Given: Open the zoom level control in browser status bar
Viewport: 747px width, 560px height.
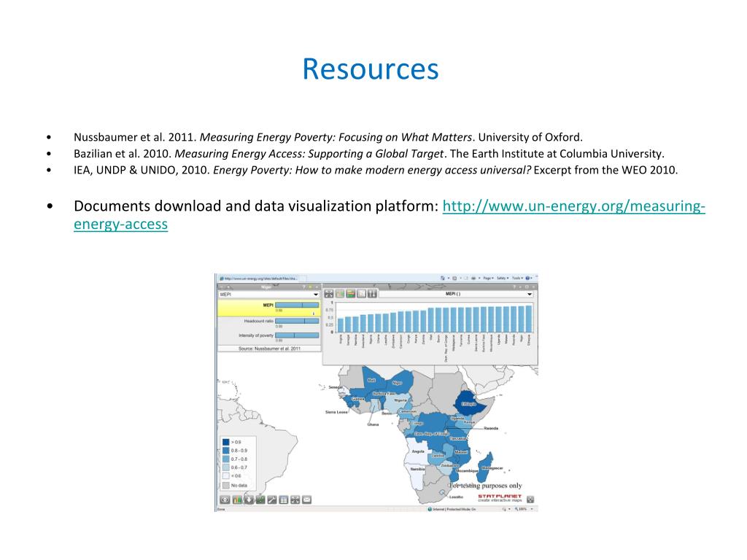Looking at the screenshot, I should 525,509.
